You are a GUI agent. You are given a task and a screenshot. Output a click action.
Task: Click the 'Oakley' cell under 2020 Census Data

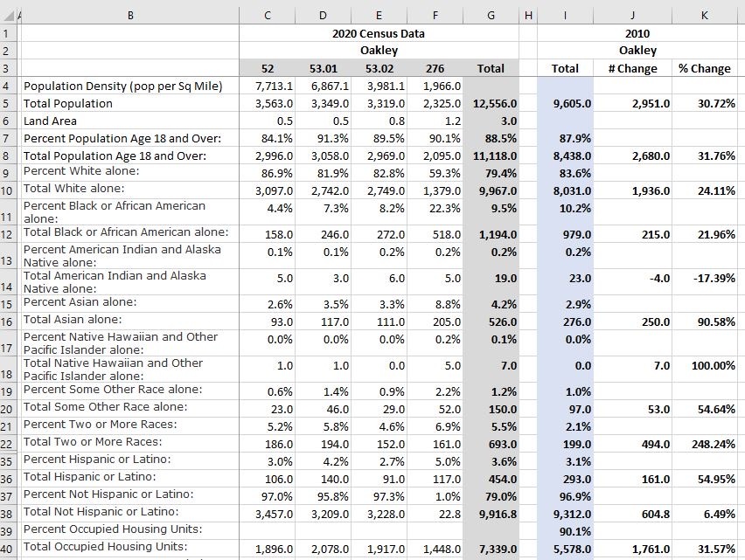click(379, 51)
